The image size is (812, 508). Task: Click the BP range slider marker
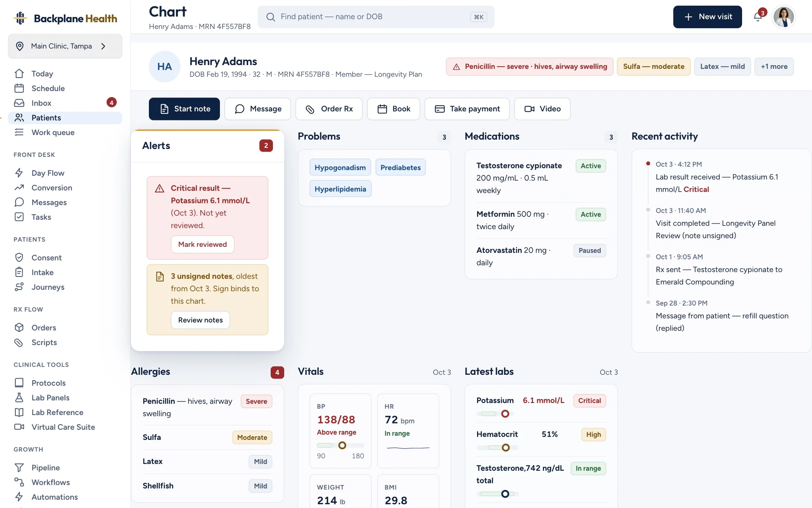tap(342, 445)
